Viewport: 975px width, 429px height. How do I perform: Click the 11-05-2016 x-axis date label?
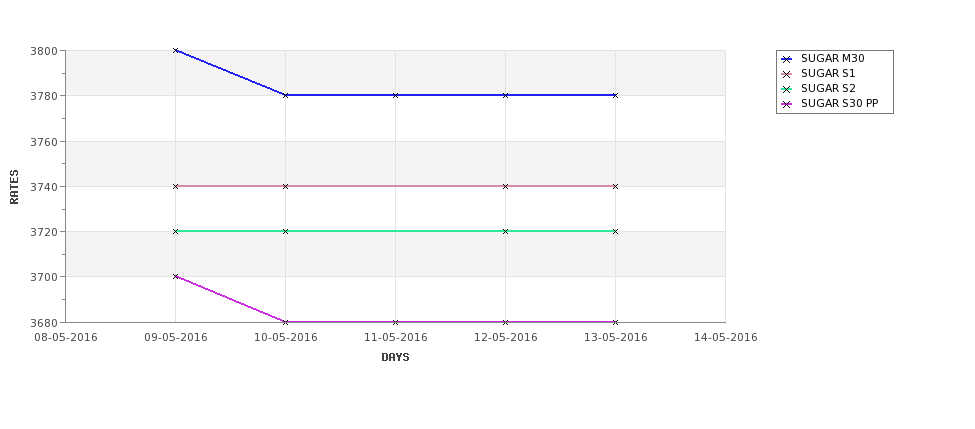tap(395, 338)
